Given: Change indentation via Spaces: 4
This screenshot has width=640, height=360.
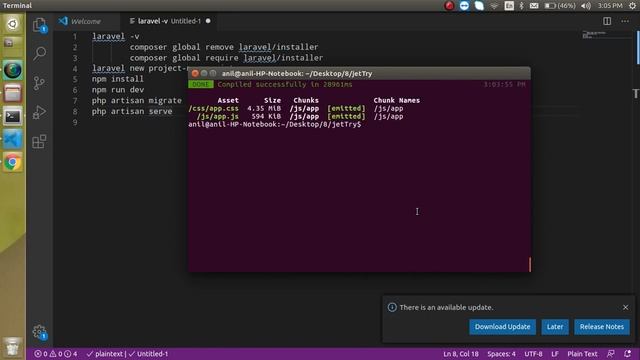Looking at the screenshot, I should [501, 354].
